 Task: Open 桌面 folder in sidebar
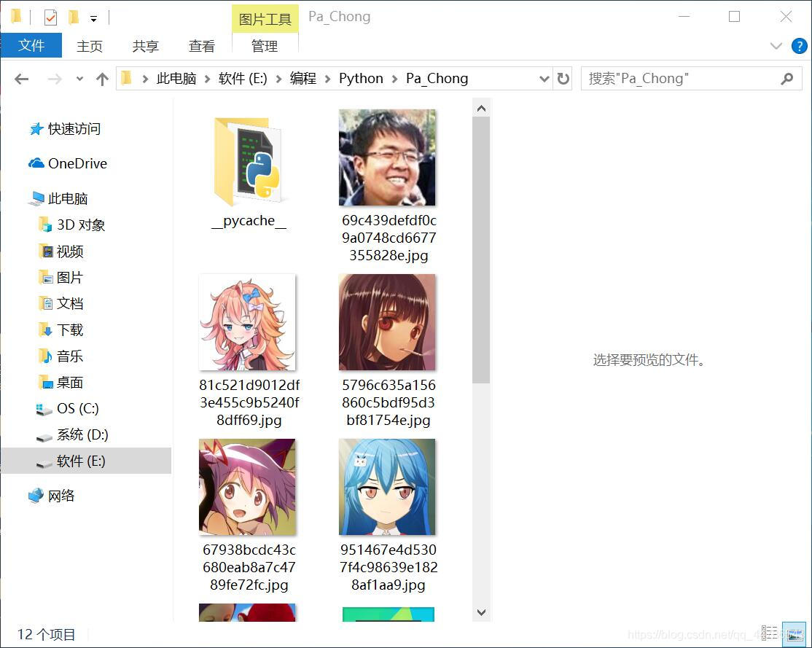pyautogui.click(x=61, y=382)
